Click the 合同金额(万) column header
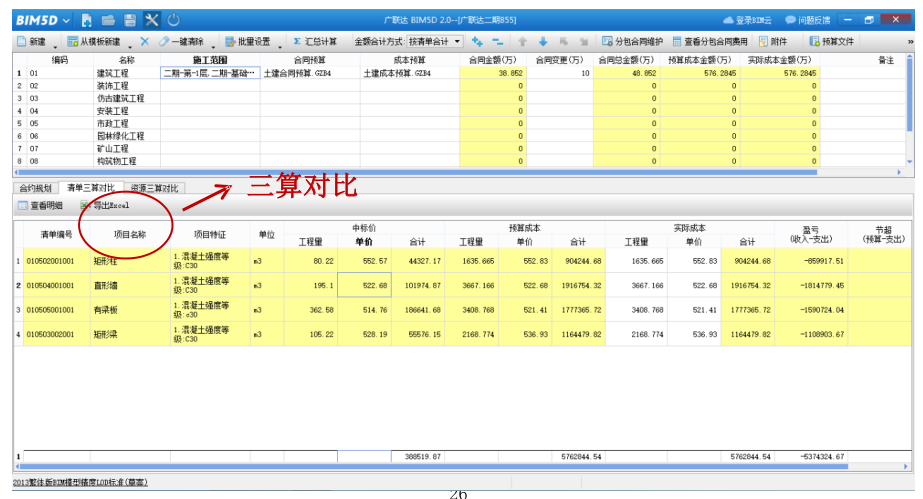Screen dimensions: 923x499 tap(492, 60)
